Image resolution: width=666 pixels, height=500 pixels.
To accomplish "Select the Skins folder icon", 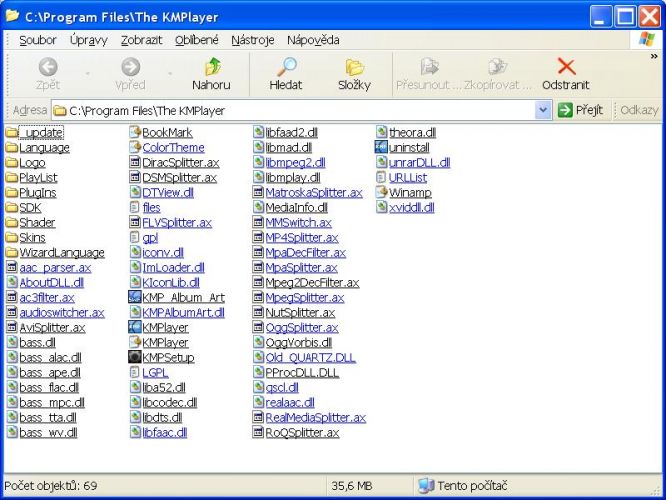I will click(x=12, y=237).
